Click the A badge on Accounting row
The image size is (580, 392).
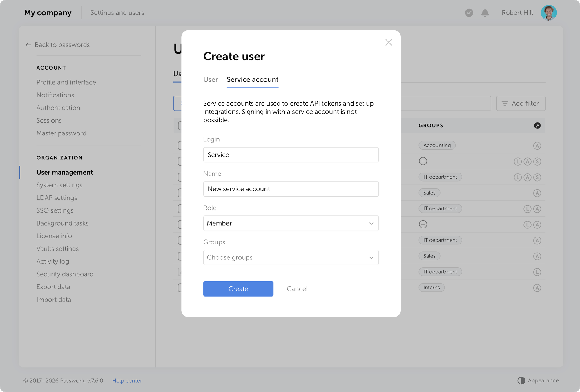[537, 146]
